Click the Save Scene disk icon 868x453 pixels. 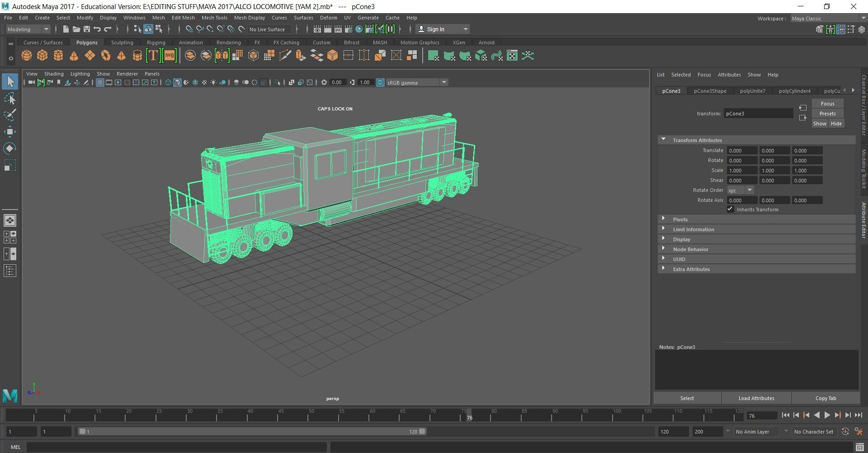pyautogui.click(x=86, y=29)
